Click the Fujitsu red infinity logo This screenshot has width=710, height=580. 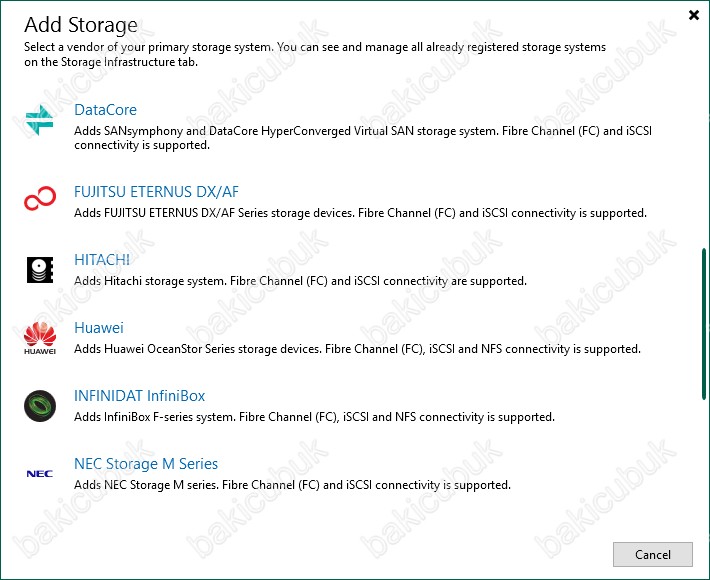(40, 198)
